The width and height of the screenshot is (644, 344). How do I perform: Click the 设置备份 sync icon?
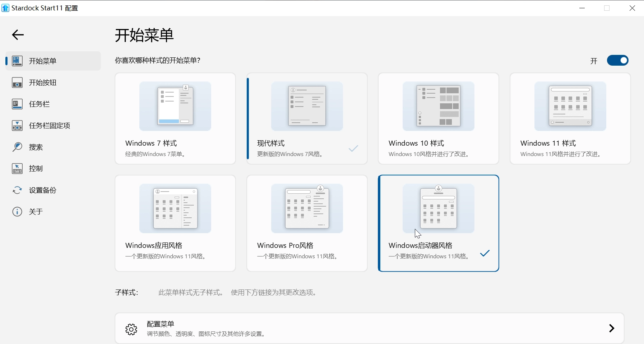[17, 190]
